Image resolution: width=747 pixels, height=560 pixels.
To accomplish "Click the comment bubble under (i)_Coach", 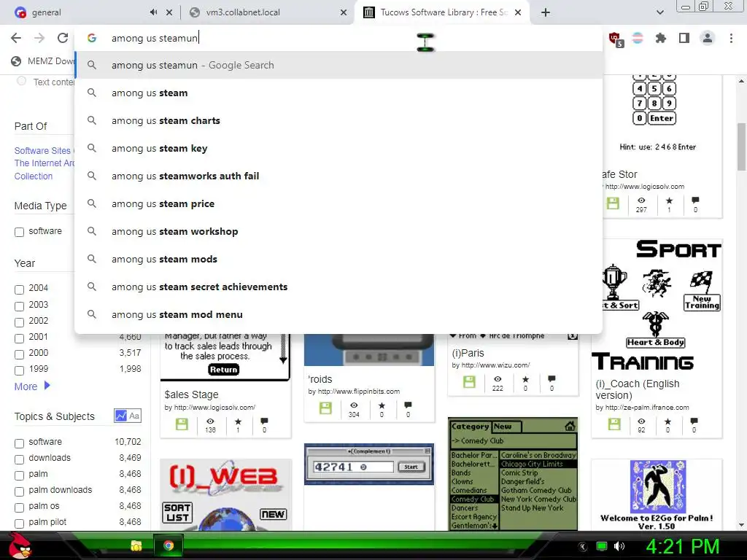I will click(x=694, y=421).
